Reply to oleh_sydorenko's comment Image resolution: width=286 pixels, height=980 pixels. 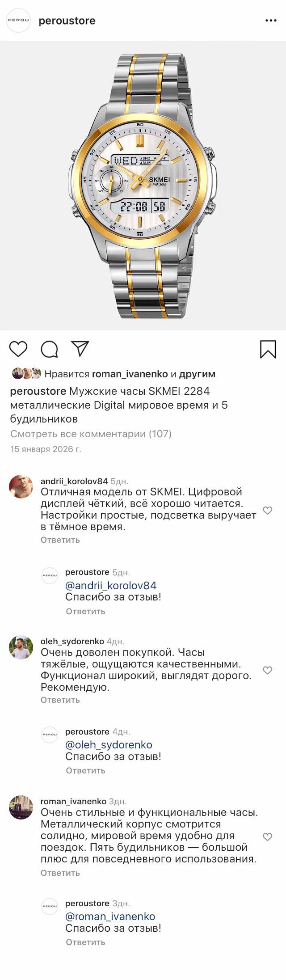[60, 700]
